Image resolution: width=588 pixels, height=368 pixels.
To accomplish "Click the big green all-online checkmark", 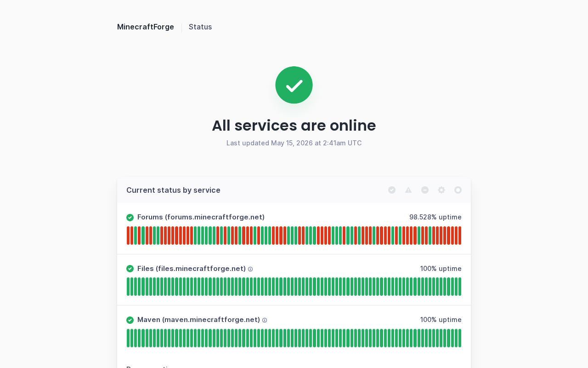I will (x=294, y=85).
